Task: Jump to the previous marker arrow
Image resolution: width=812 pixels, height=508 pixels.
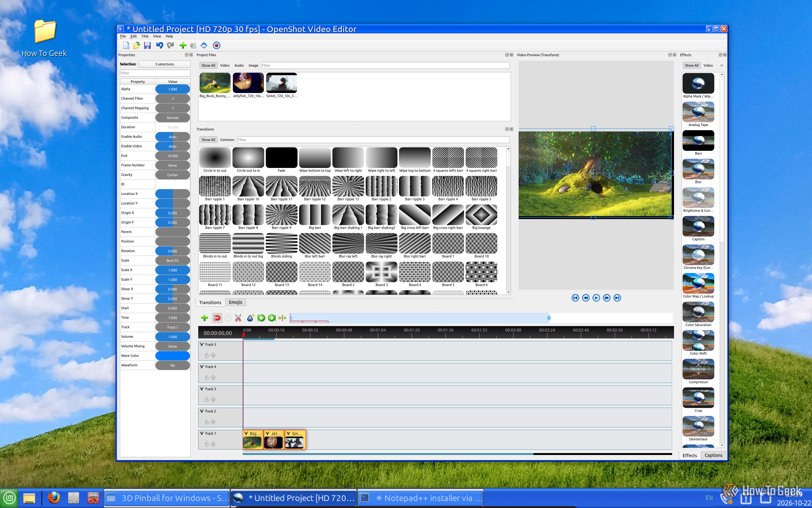Action: click(261, 318)
